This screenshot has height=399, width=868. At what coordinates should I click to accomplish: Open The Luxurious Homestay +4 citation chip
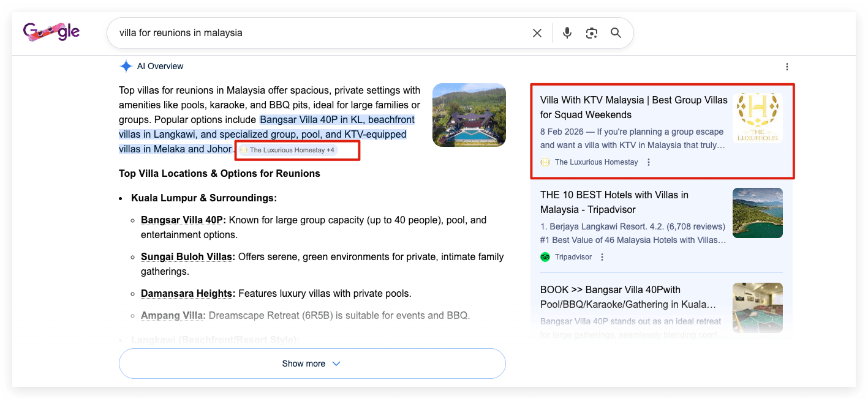(x=287, y=150)
